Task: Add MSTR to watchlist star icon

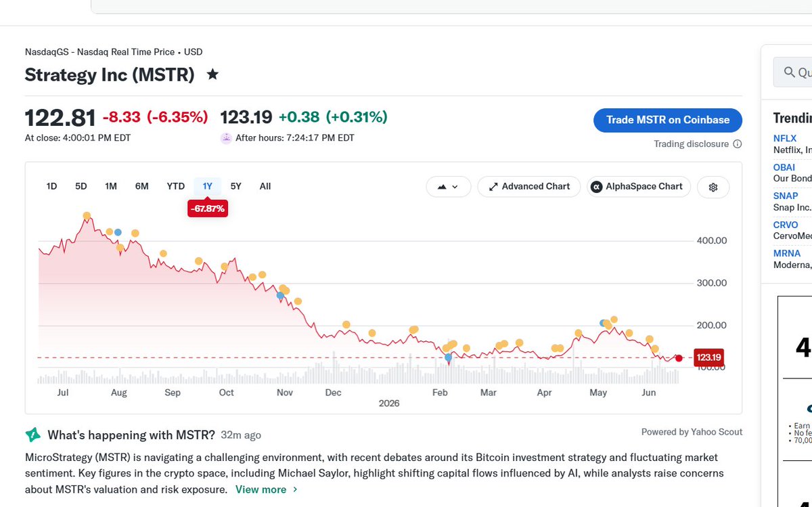Action: (212, 74)
